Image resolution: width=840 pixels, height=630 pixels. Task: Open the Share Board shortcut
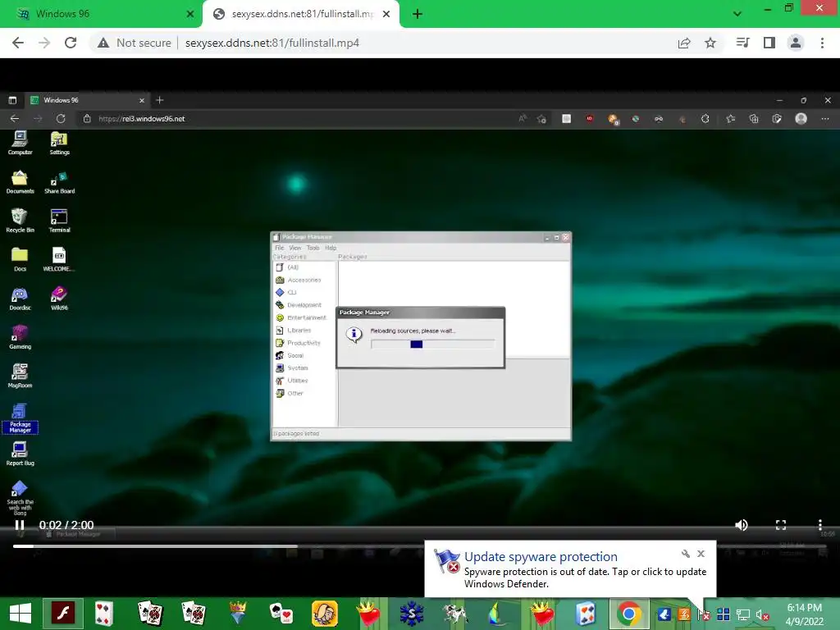59,182
